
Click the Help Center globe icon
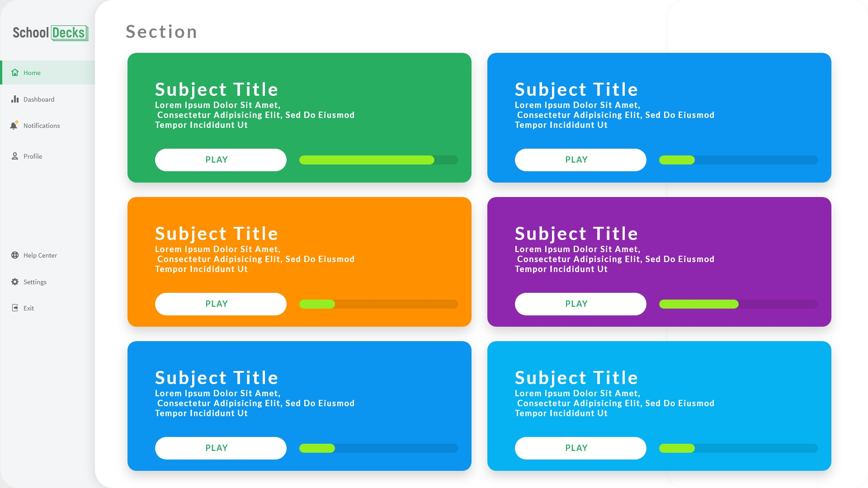(14, 255)
